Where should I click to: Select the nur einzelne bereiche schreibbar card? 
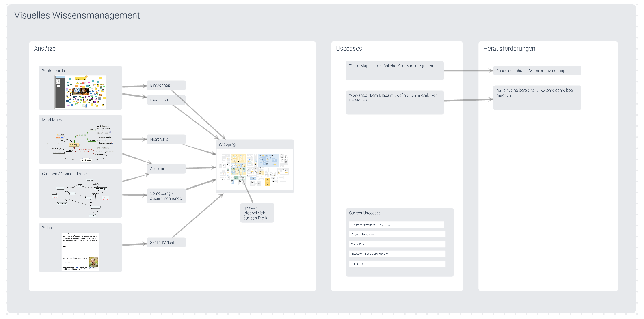[537, 97]
